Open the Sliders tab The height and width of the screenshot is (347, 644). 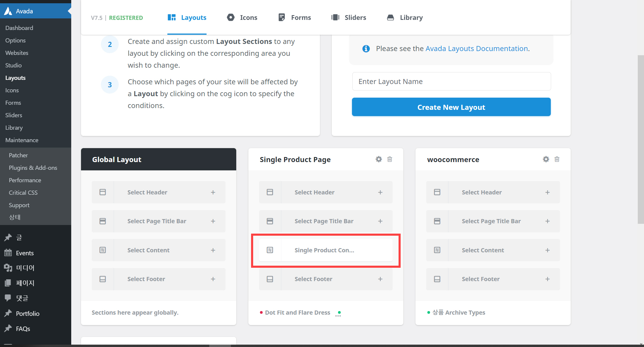pyautogui.click(x=349, y=18)
